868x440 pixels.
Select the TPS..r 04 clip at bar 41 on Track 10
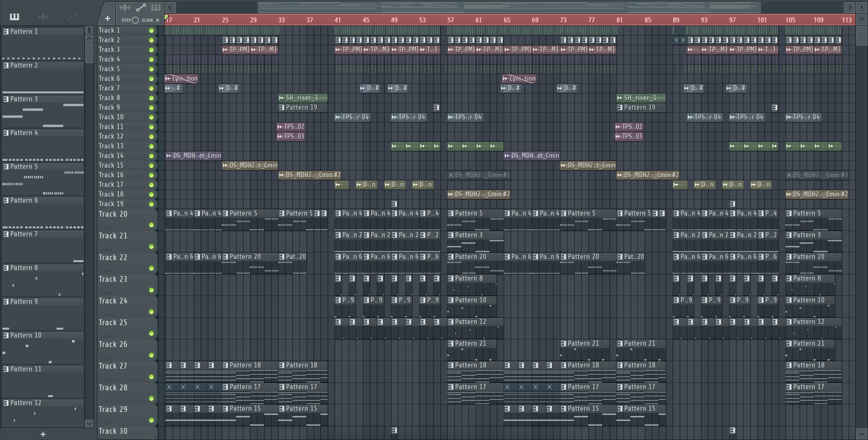(352, 117)
